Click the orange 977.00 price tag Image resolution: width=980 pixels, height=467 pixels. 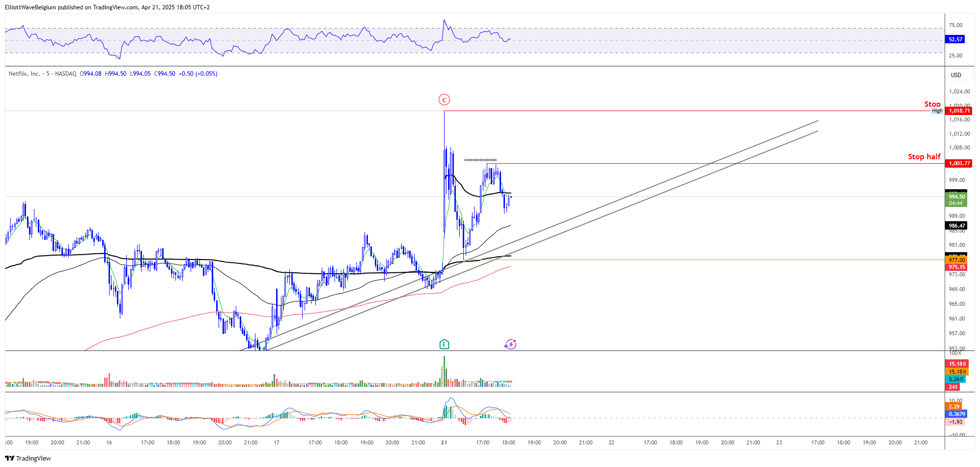click(x=956, y=260)
